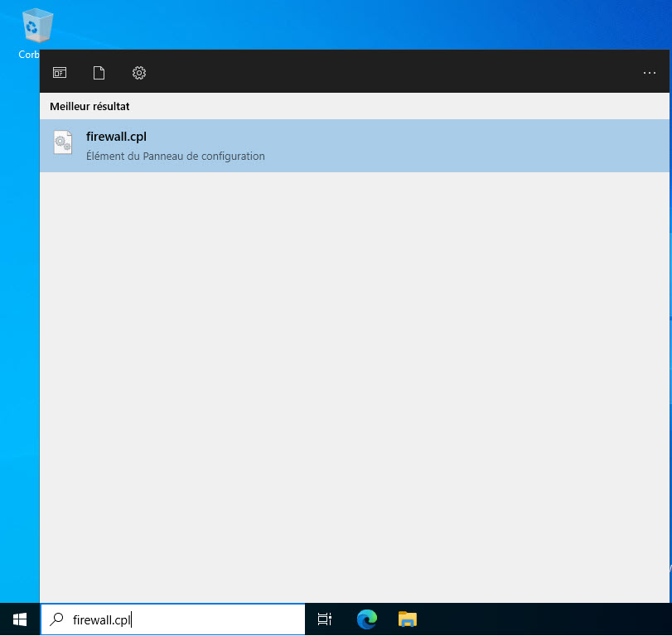
Task: Open Task View from the taskbar
Action: pyautogui.click(x=325, y=619)
